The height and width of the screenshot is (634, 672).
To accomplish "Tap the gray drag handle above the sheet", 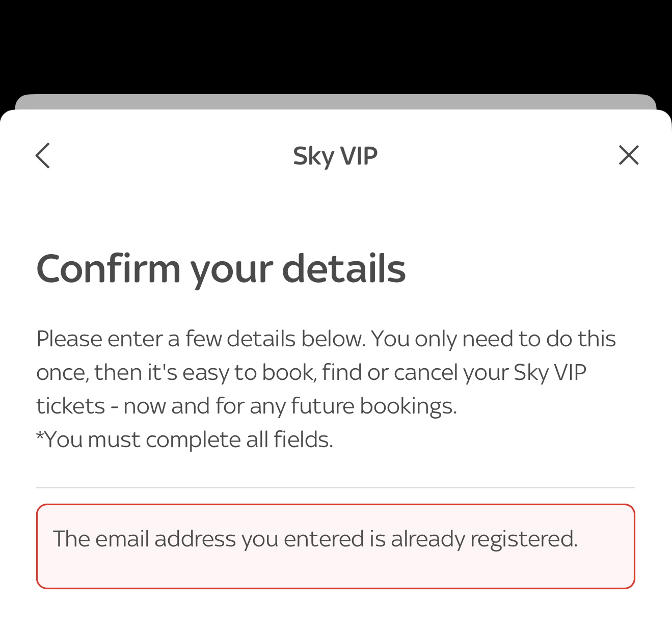I will point(336,101).
